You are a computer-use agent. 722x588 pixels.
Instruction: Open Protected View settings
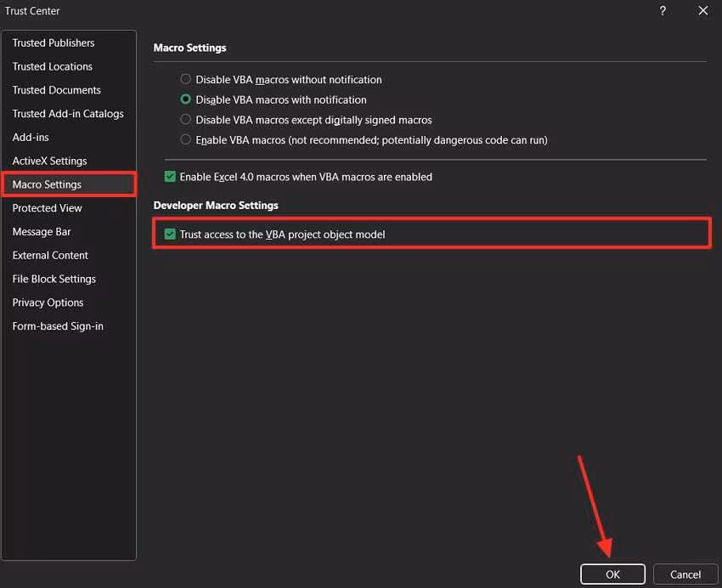tap(47, 208)
